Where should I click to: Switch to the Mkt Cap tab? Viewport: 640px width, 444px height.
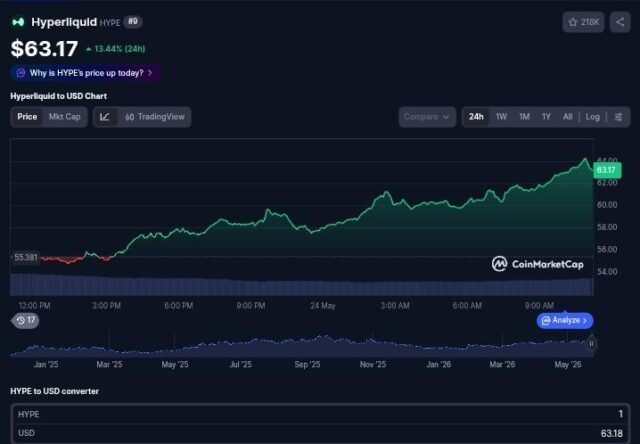click(64, 117)
